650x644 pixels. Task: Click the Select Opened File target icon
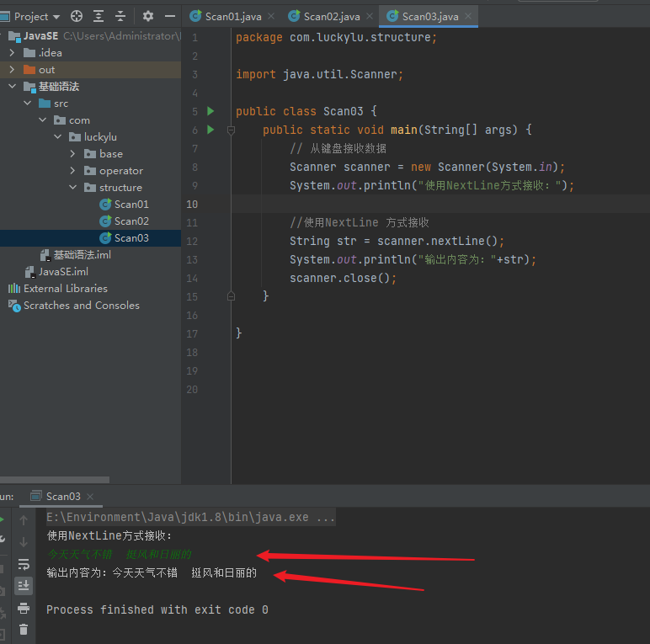[77, 16]
